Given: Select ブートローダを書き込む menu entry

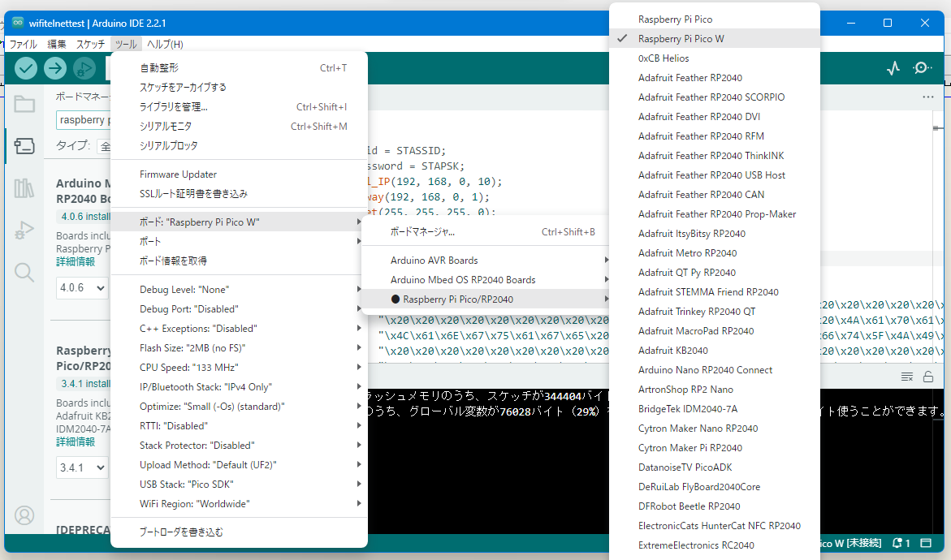Looking at the screenshot, I should coord(239,532).
